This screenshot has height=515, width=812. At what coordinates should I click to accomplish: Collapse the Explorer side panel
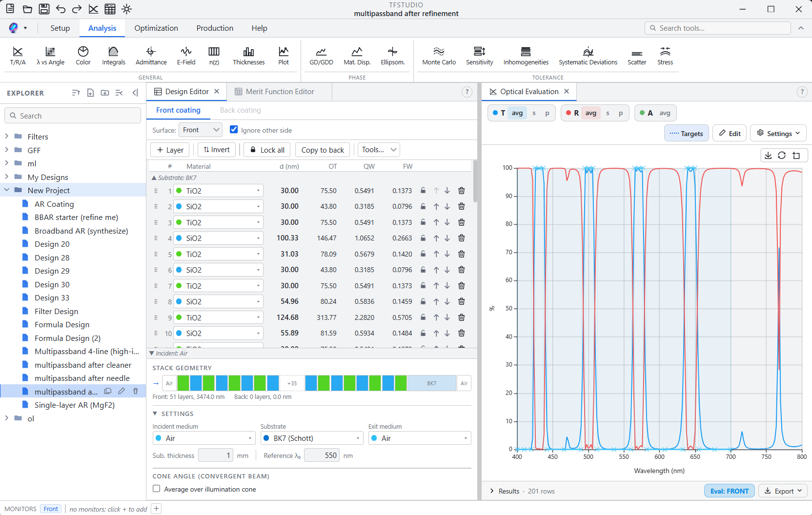pos(135,93)
